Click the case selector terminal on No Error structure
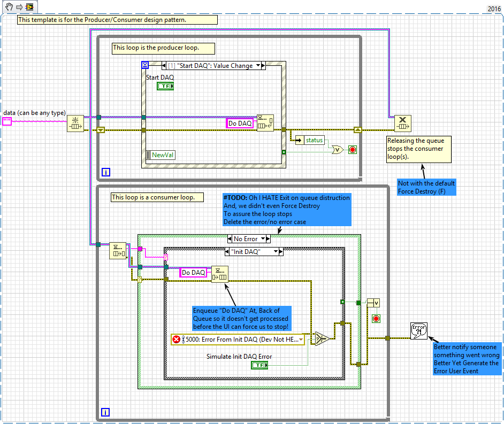Screen dimensions: 504x424 pos(140,280)
